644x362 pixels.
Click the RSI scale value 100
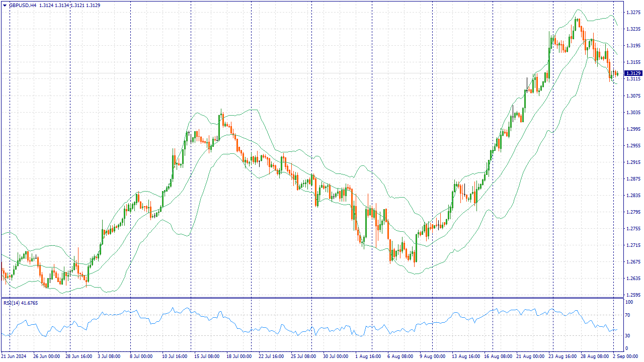[629, 302]
